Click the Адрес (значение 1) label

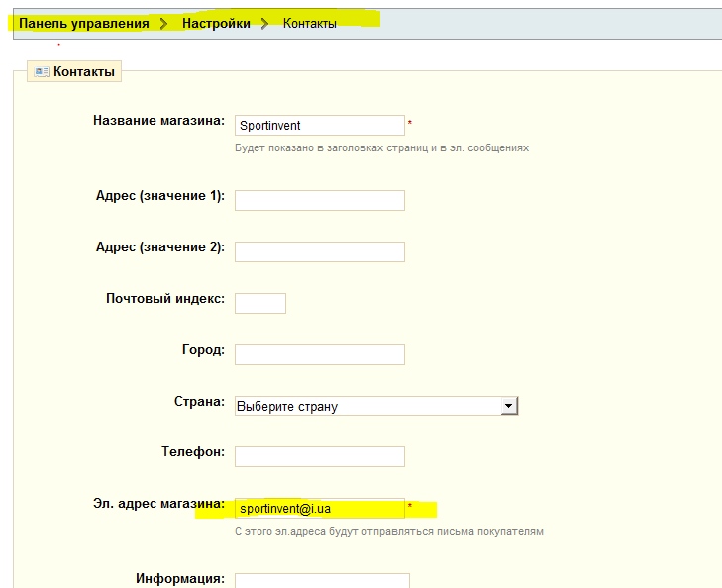click(160, 196)
